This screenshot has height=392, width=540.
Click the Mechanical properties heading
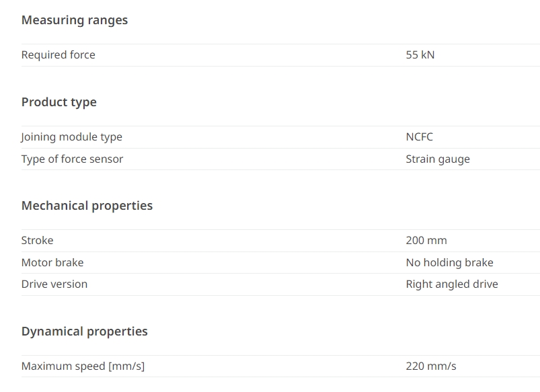[87, 206]
